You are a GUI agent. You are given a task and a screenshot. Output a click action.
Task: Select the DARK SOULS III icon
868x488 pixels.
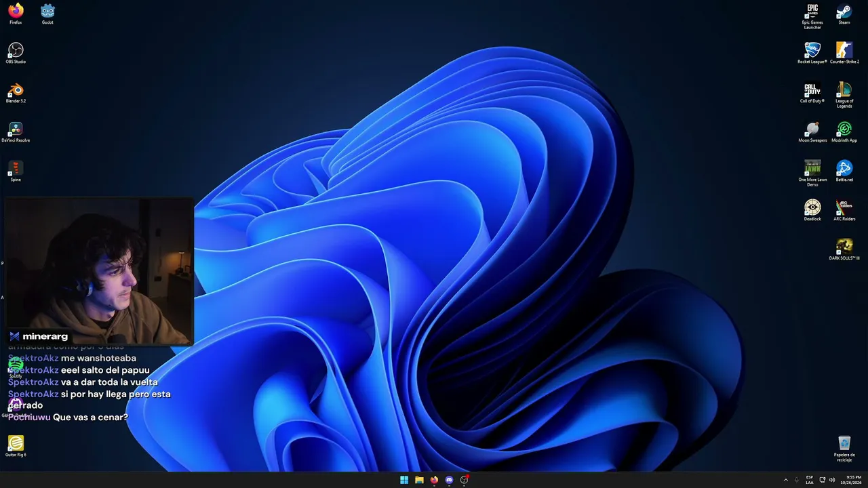(844, 249)
